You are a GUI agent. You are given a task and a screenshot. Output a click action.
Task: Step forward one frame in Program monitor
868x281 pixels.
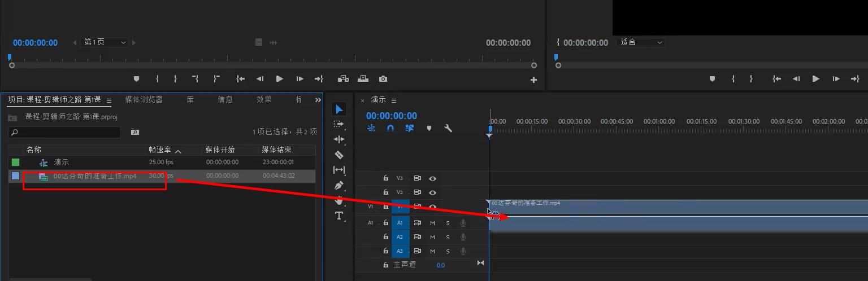836,79
